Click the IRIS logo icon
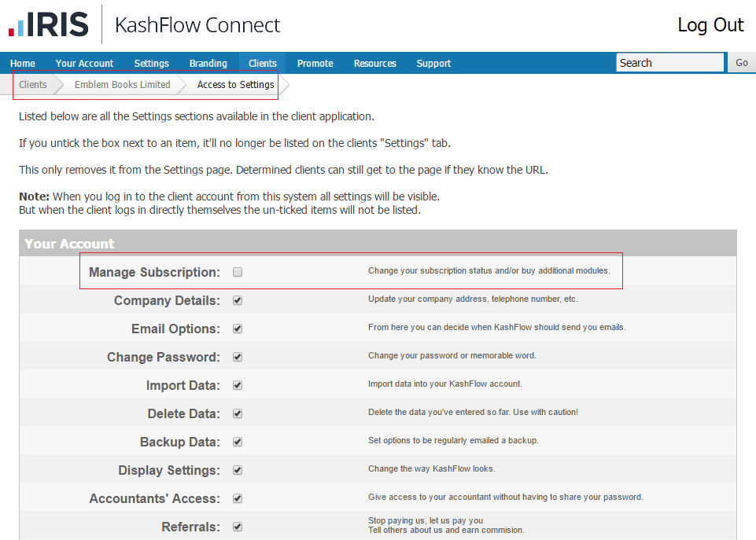 (x=49, y=24)
